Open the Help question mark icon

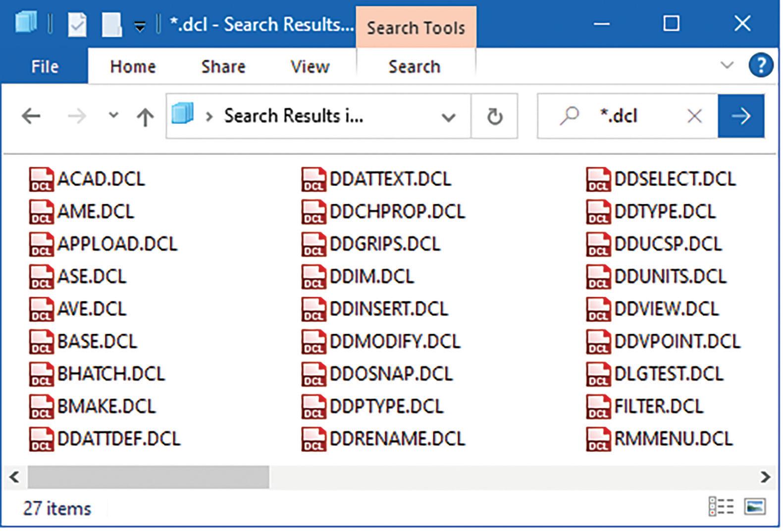point(761,65)
